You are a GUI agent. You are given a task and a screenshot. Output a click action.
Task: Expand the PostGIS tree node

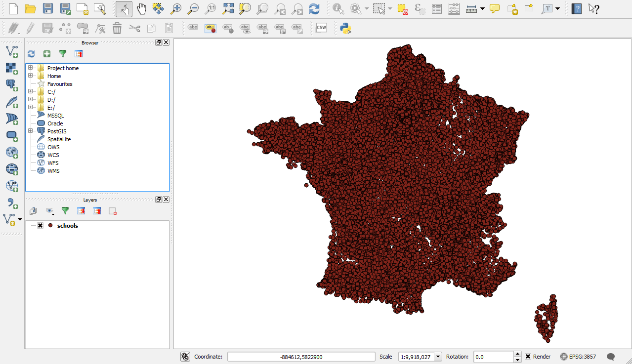[x=31, y=131]
